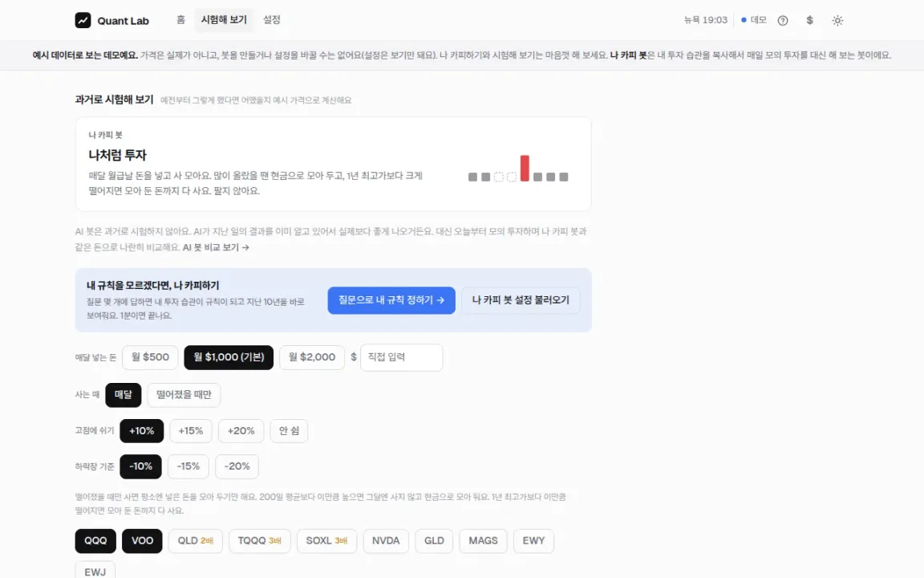Toggle the NVDA ticker chip
This screenshot has height=578, width=924.
386,541
